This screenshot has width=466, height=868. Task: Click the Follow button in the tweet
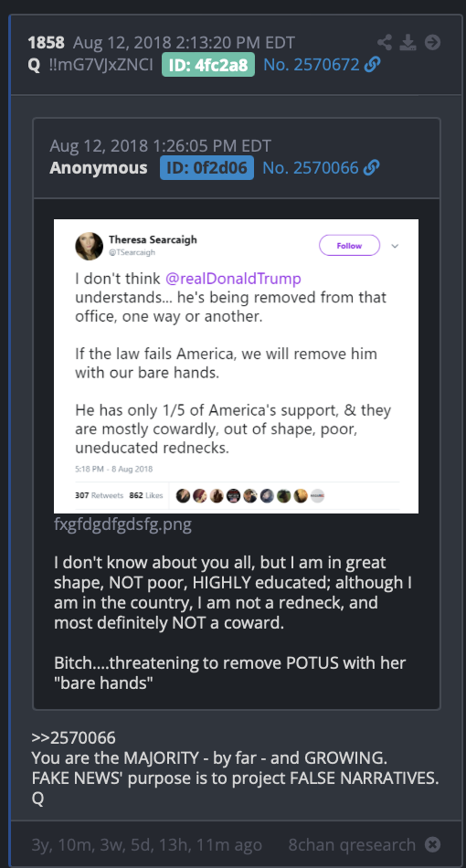[x=349, y=245]
